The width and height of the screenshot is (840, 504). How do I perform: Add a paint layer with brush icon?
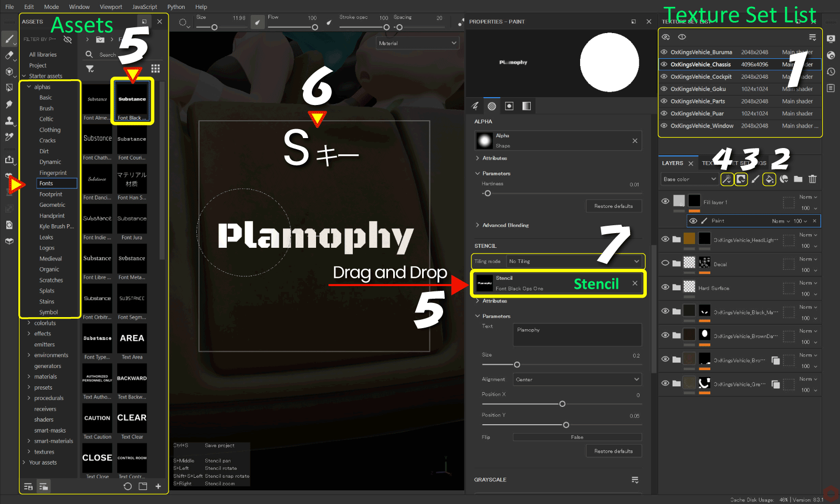(755, 179)
